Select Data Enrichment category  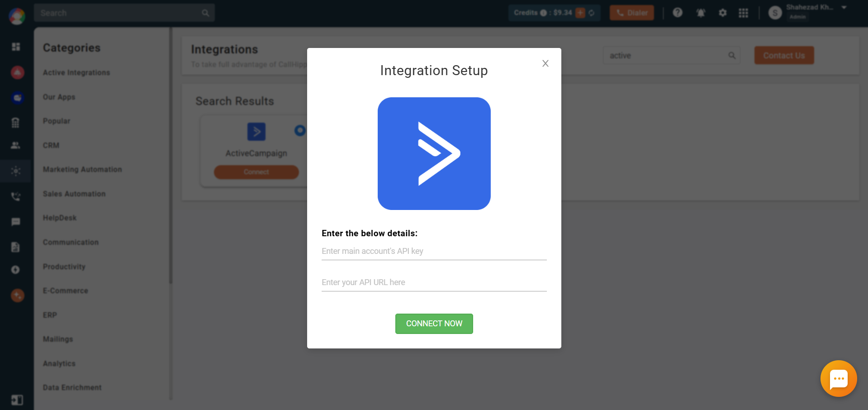point(72,387)
